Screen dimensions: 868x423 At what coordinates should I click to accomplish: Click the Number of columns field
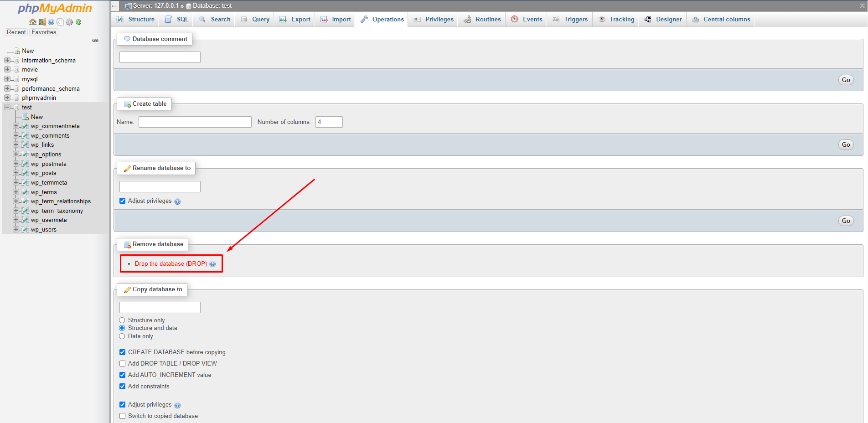point(329,122)
